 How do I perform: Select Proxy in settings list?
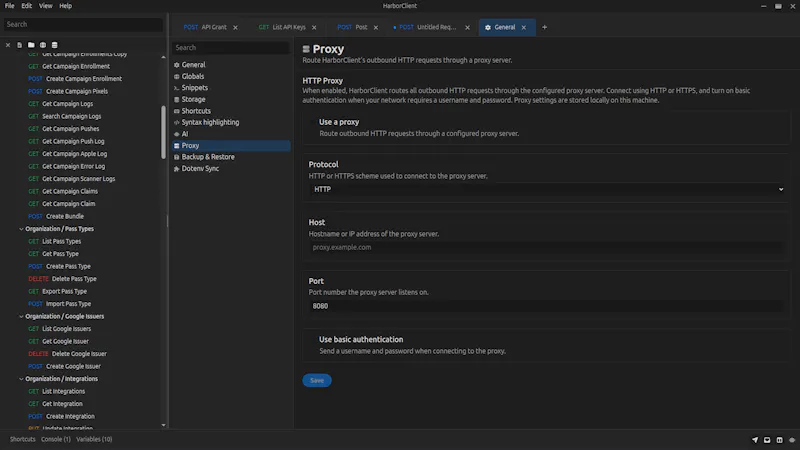231,145
